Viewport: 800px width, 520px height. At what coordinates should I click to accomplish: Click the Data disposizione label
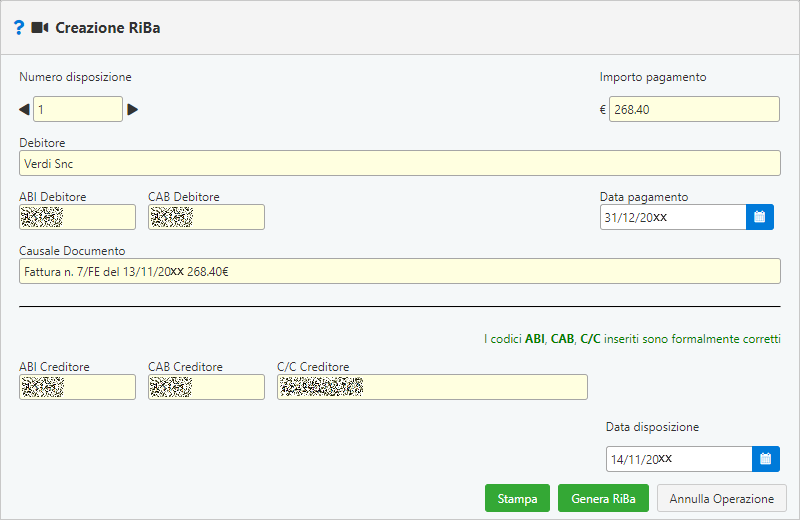[x=653, y=427]
